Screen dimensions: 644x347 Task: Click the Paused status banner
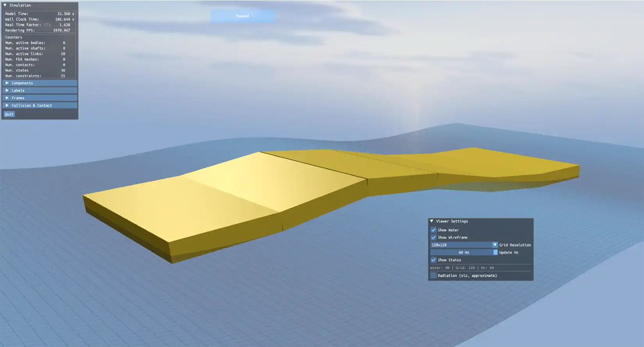pyautogui.click(x=242, y=16)
